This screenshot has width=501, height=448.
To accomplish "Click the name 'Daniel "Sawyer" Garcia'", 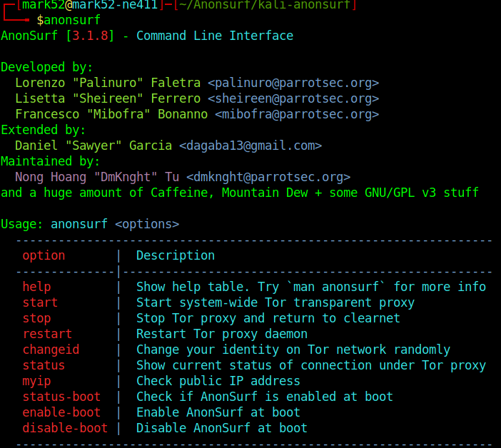I will [93, 146].
